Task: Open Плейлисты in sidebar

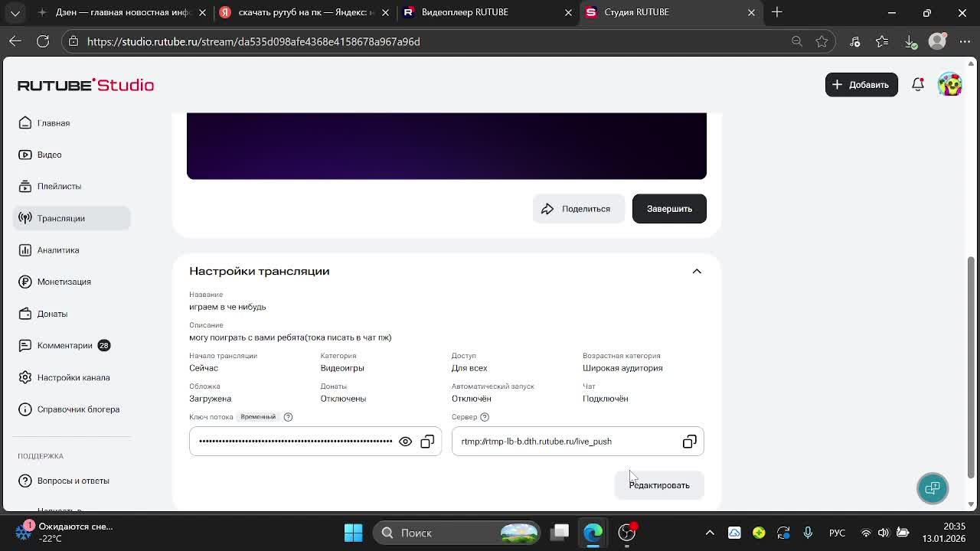Action: 72,187
